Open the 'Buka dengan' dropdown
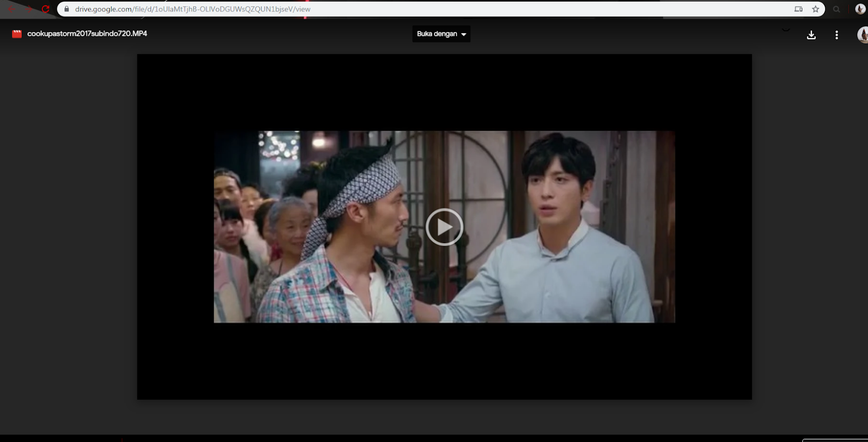 441,34
